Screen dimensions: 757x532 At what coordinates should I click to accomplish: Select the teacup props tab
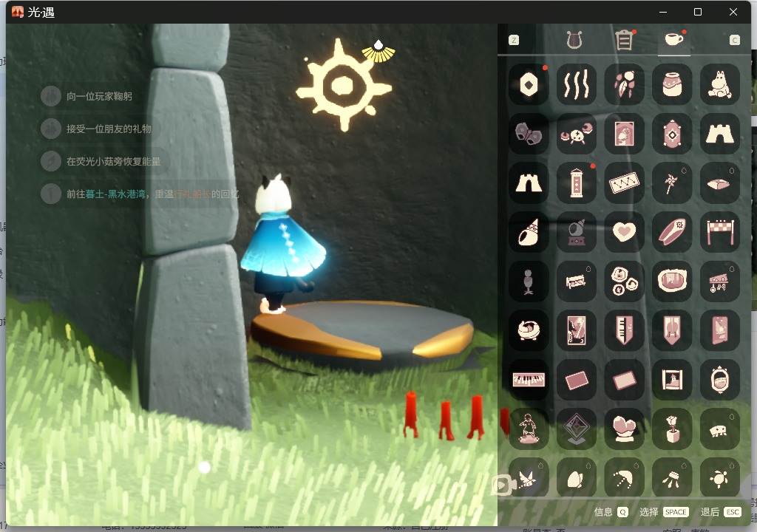tap(674, 39)
